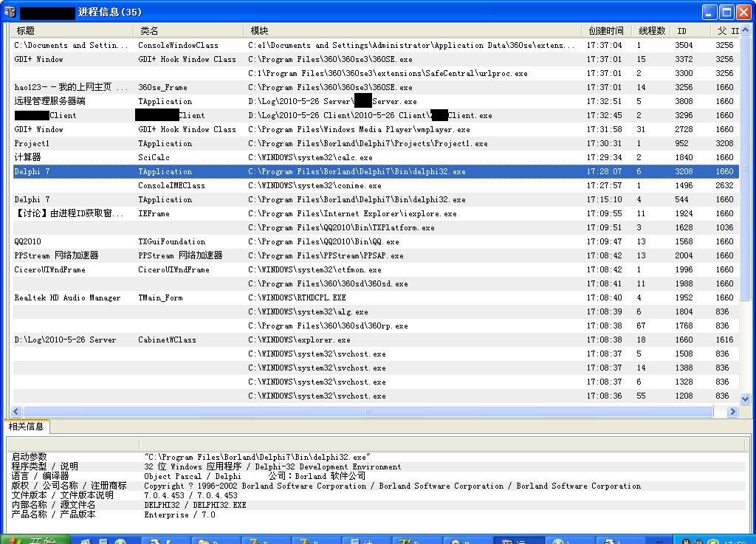Select the wmplayer.exe process row
The width and height of the screenshot is (756, 544).
tap(376, 130)
